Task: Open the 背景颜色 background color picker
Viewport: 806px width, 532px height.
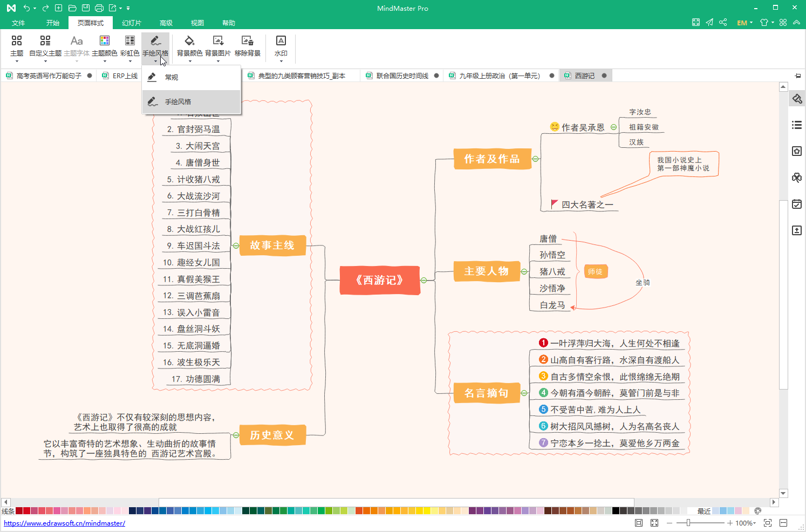Action: [189, 48]
